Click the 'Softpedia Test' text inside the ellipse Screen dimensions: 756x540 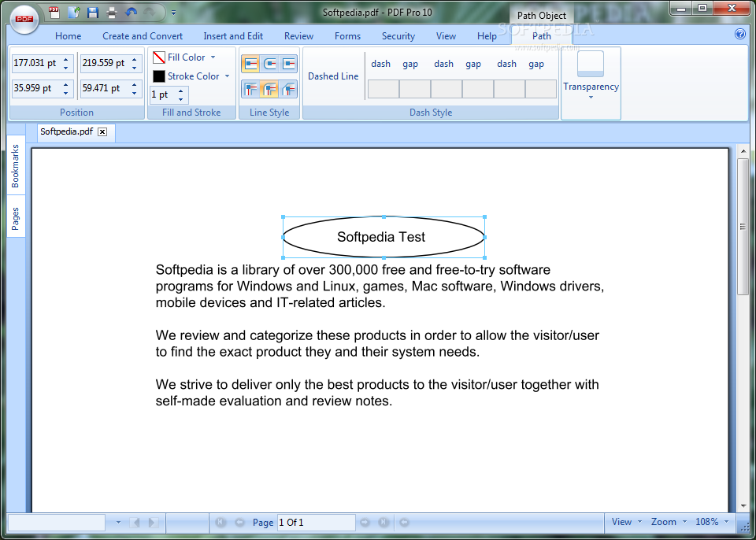[381, 237]
